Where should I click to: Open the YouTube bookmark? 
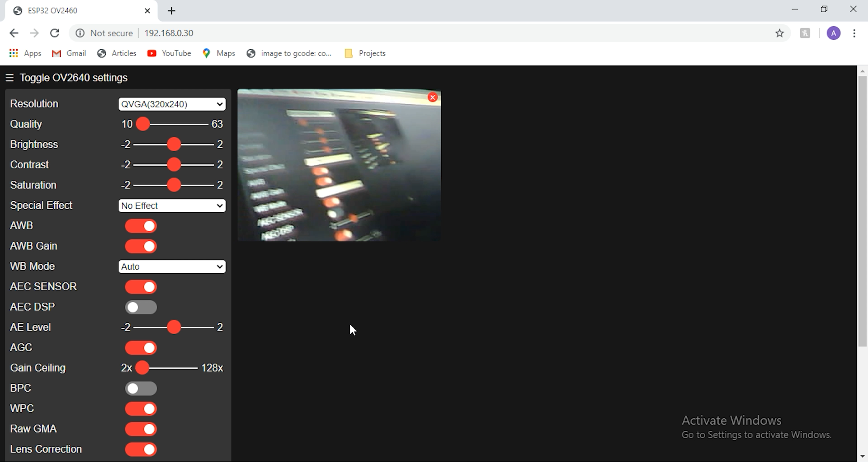pyautogui.click(x=169, y=53)
